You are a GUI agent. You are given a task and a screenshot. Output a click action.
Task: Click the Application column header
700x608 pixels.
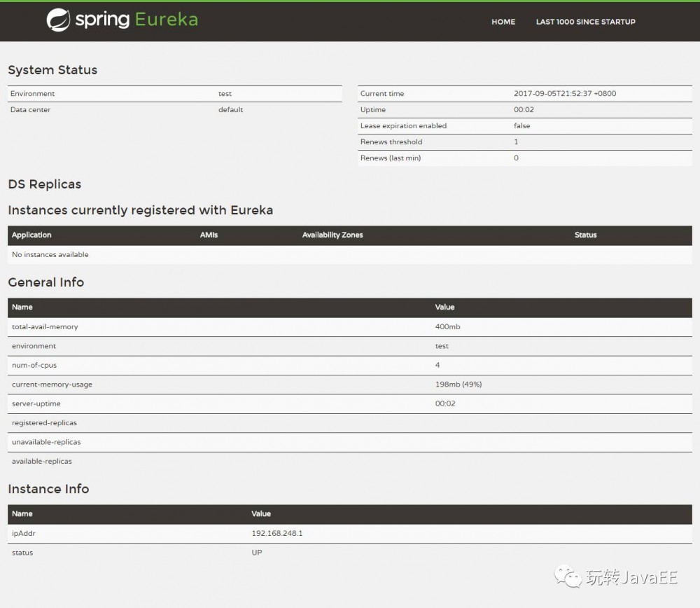click(x=31, y=235)
